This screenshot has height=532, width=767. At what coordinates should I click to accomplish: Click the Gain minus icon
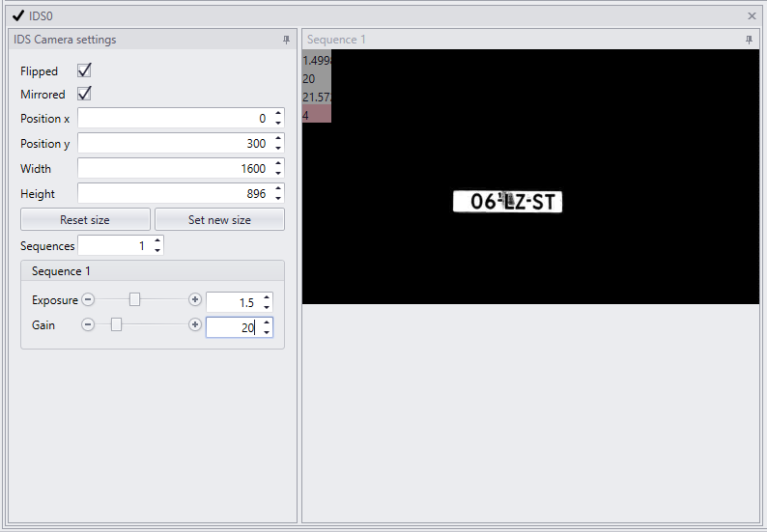pos(88,324)
